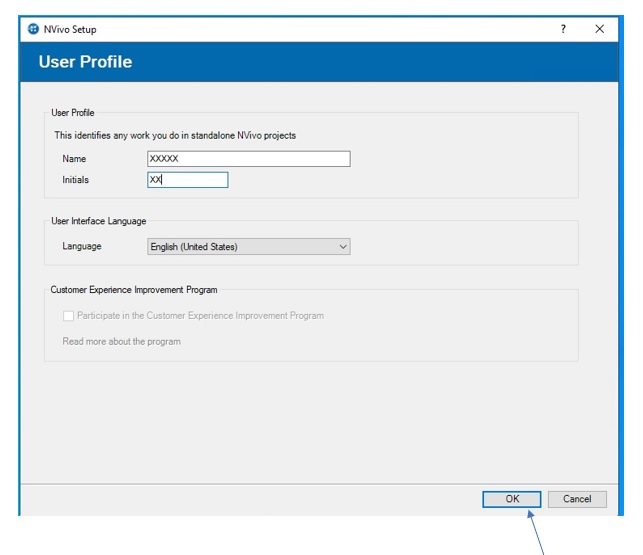The height and width of the screenshot is (555, 643).
Task: Cancel the NVivo setup dialog
Action: [577, 499]
